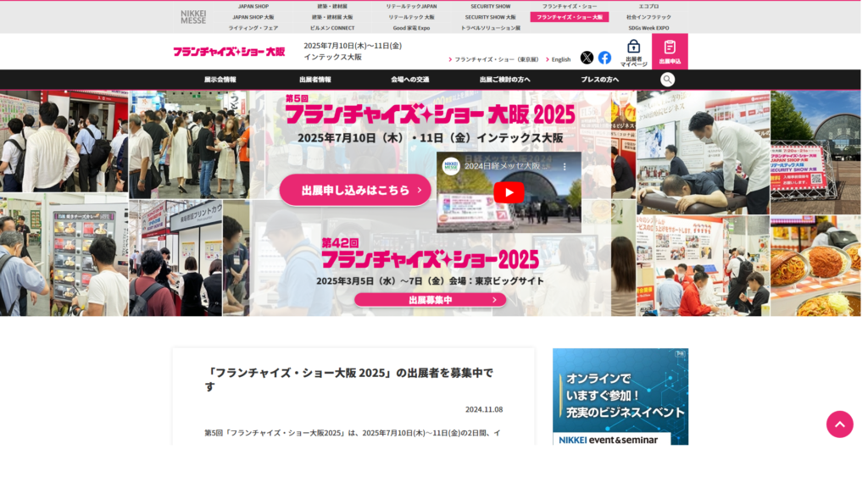Screen dimensions: 868x488
Task: Open Good 家電 Expo link
Action: coord(411,28)
